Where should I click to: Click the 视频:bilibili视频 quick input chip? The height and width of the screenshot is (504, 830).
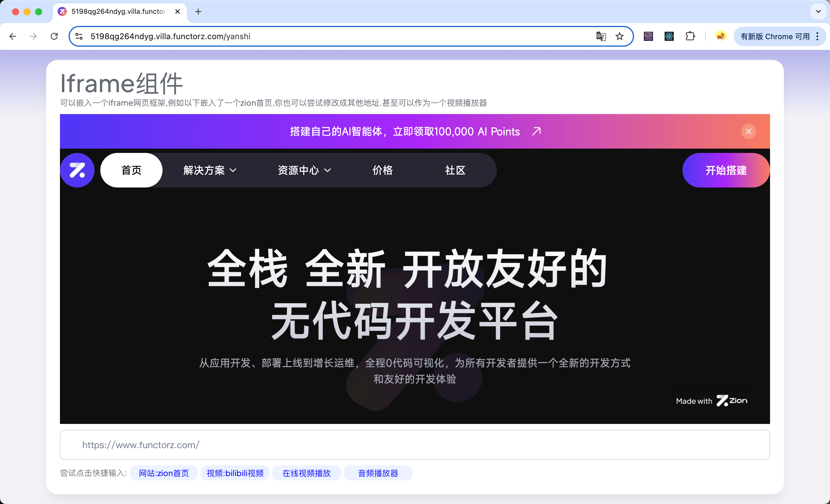[x=235, y=473]
